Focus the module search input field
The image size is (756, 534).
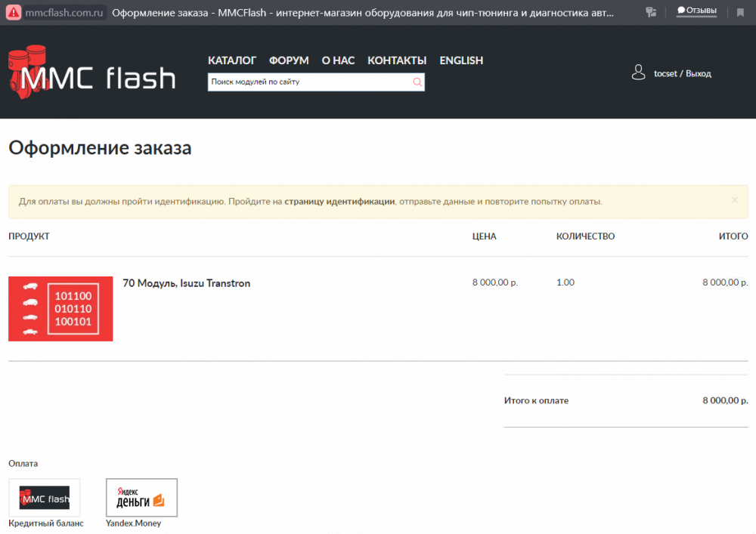[308, 82]
